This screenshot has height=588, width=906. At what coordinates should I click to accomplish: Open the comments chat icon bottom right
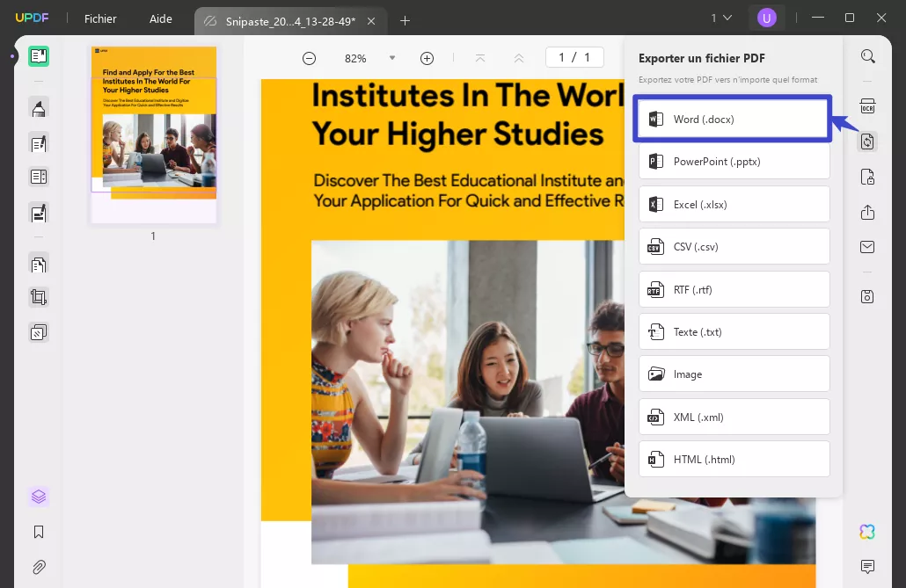coord(867,567)
